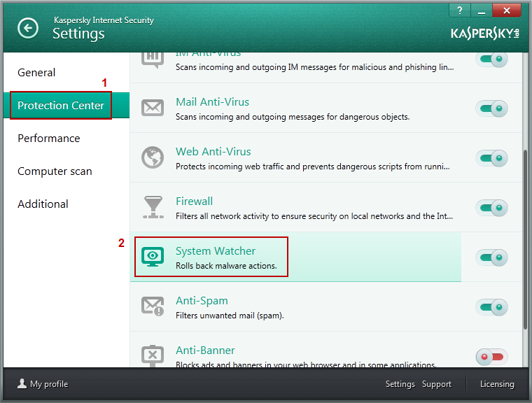Viewport: 532px width, 403px height.
Task: Click Settings in the bottom bar
Action: [x=400, y=384]
